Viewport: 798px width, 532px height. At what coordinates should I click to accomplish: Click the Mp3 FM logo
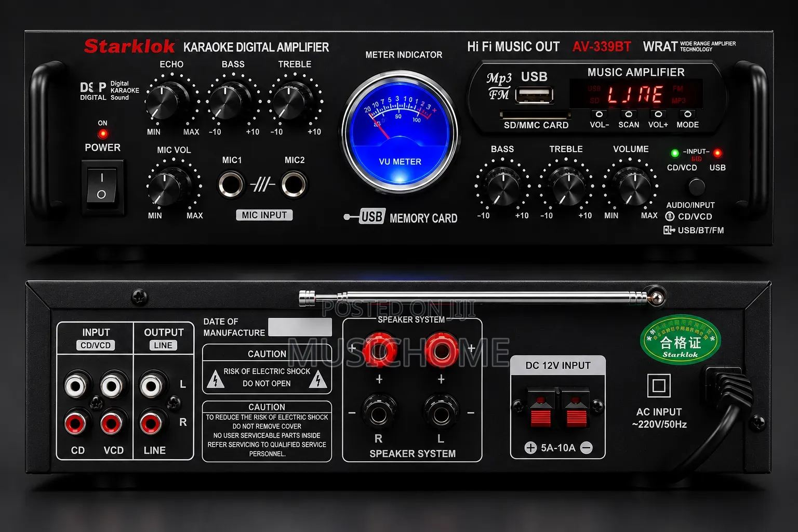click(499, 86)
